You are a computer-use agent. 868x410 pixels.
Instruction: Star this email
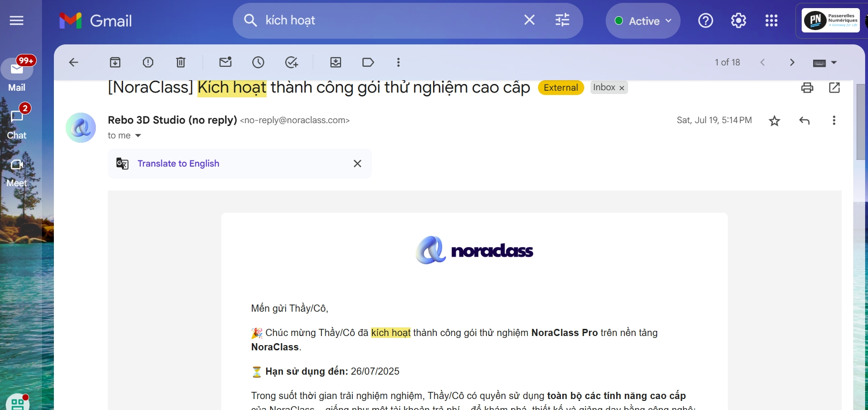pyautogui.click(x=775, y=121)
